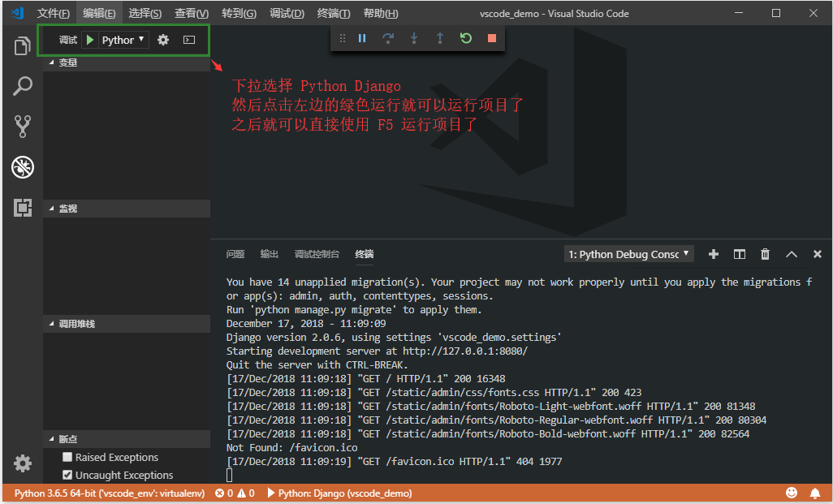Open the Debug Console icon in debug header
Screen dimensions: 833x504
189,40
